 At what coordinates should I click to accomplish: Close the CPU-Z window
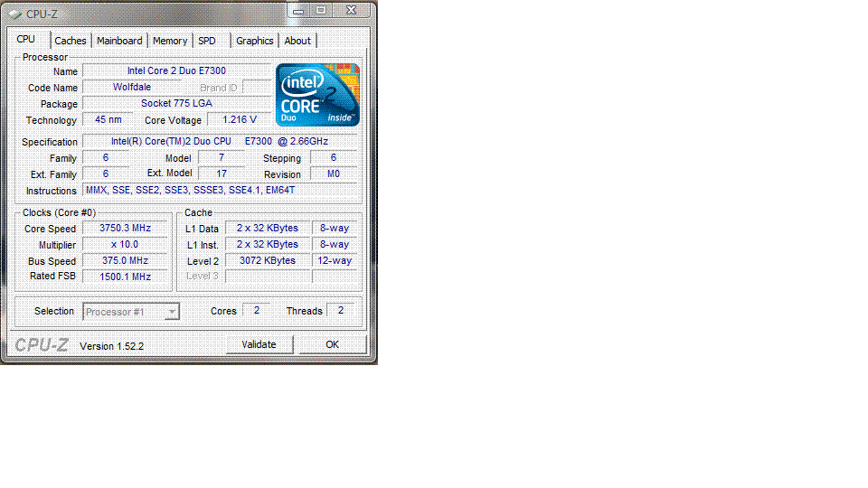point(351,10)
